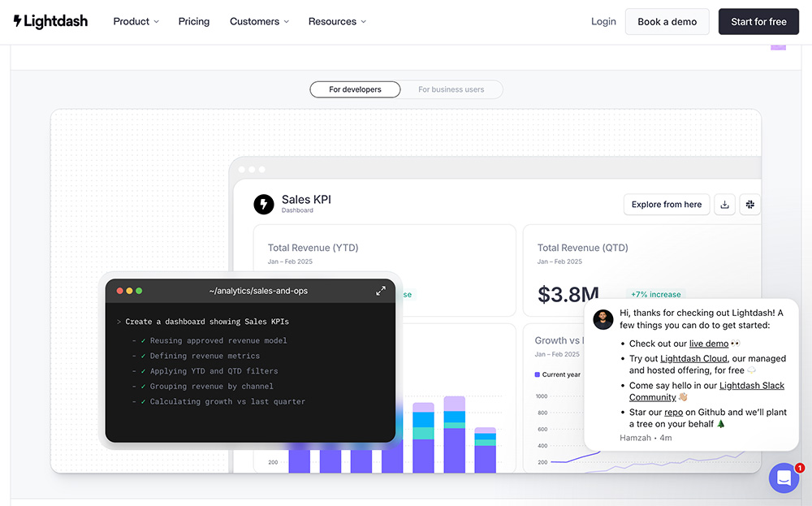Go to the Pricing page
Screen dimensions: 812x506
tap(194, 21)
